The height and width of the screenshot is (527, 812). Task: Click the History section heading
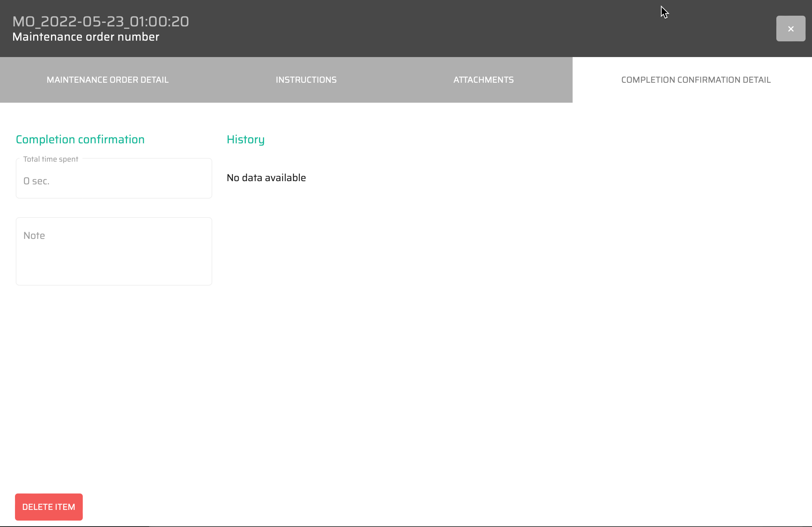click(x=245, y=139)
